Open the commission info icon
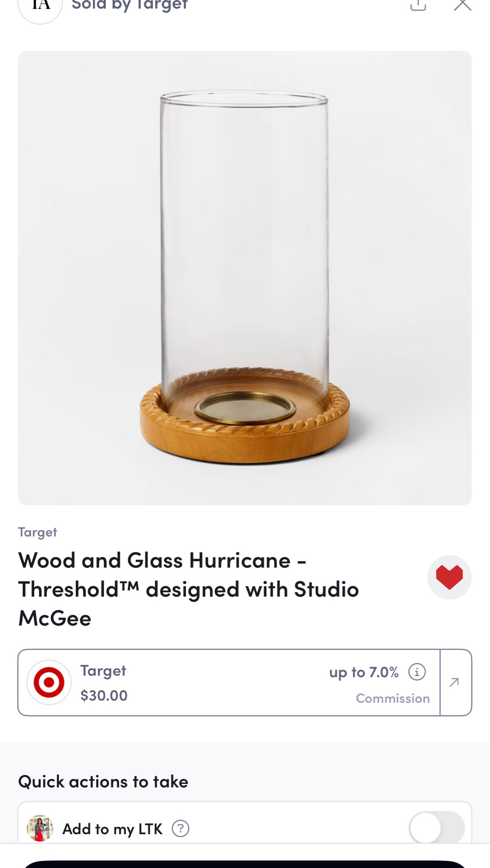 coord(417,672)
